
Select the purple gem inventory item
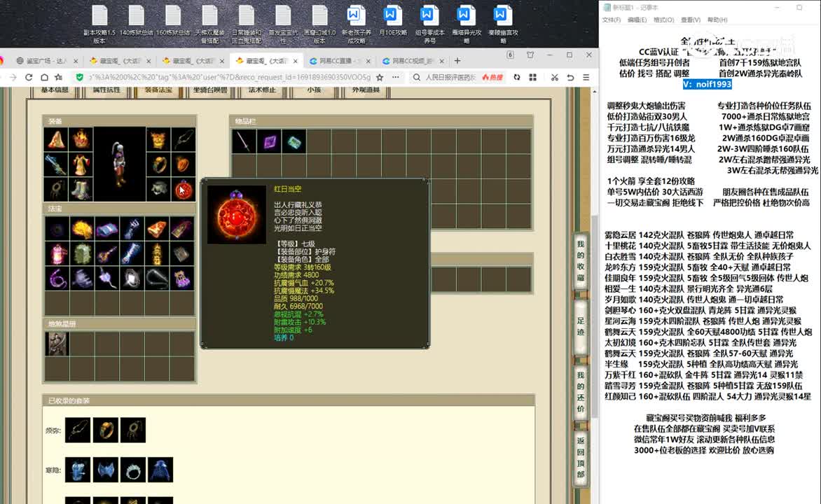coord(269,141)
